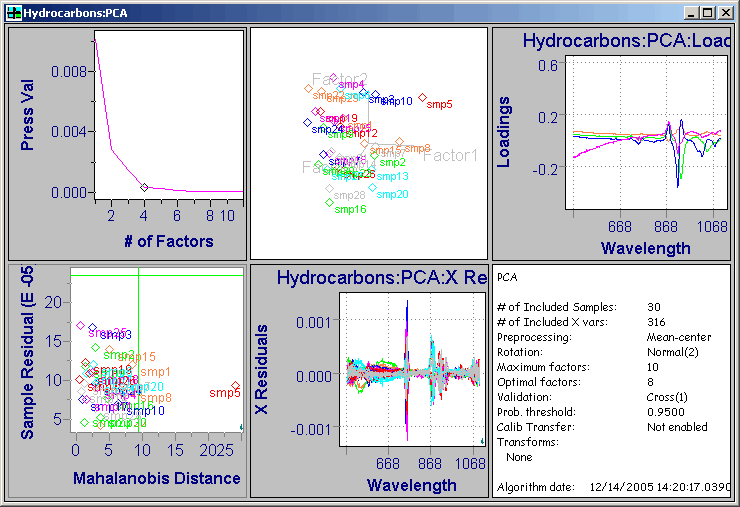Click the Factor1 axis label

point(450,155)
